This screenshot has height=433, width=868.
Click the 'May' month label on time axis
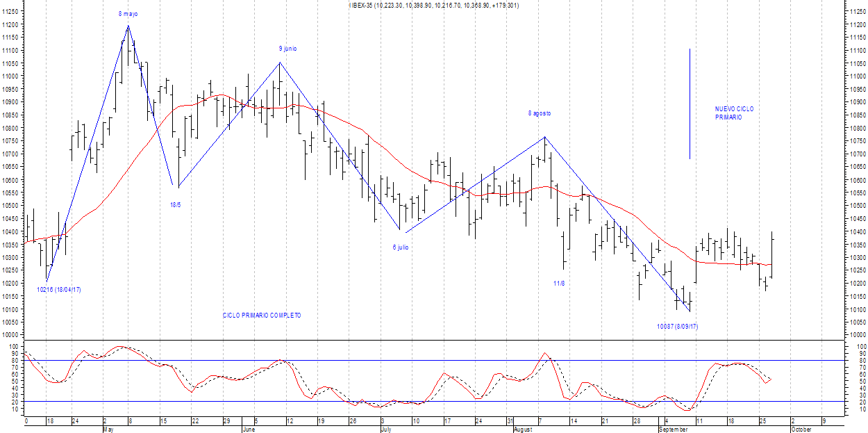point(108,430)
